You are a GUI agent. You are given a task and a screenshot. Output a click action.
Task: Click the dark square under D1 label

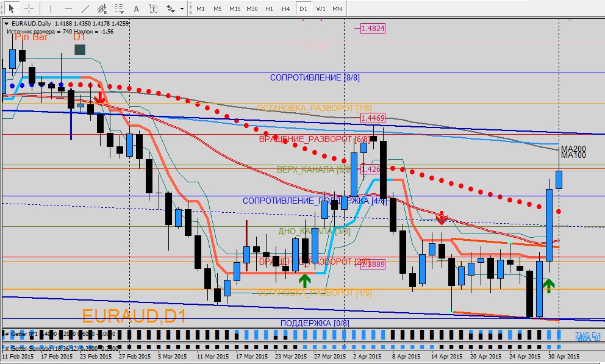[x=80, y=49]
